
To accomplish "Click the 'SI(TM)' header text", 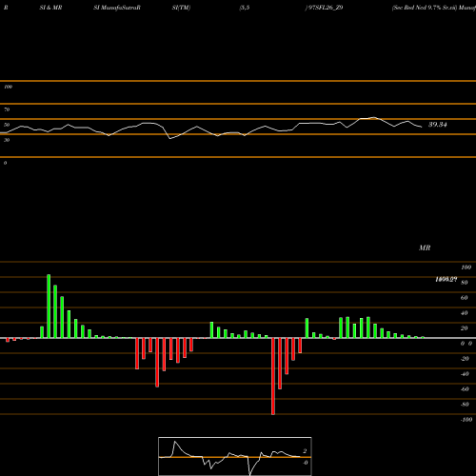I will coord(181,8).
